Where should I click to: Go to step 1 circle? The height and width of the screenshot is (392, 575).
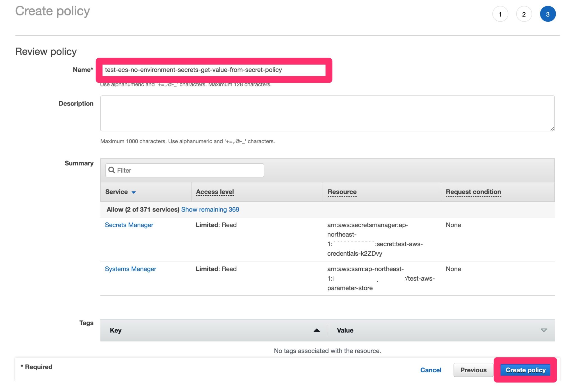click(x=500, y=14)
